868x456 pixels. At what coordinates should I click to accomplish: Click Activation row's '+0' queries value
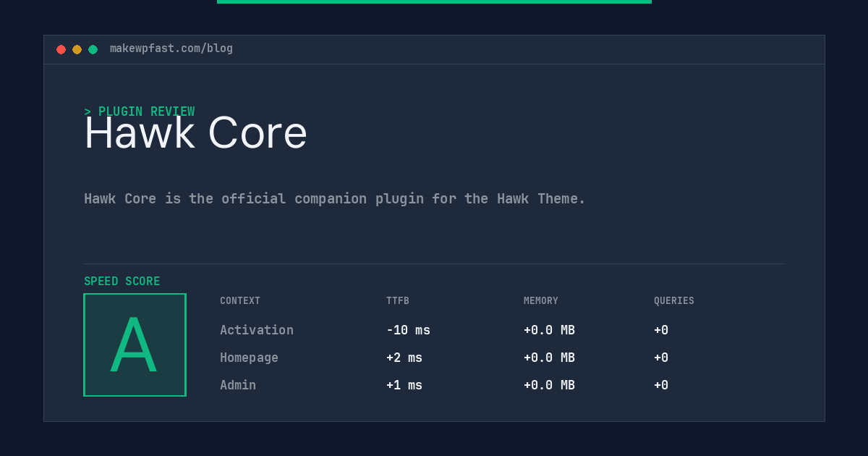661,330
